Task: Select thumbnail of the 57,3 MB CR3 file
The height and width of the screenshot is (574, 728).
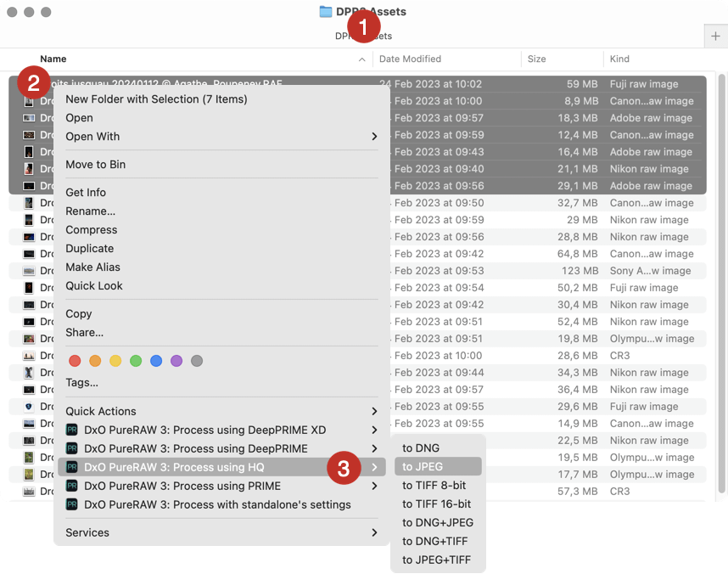Action: click(x=29, y=492)
